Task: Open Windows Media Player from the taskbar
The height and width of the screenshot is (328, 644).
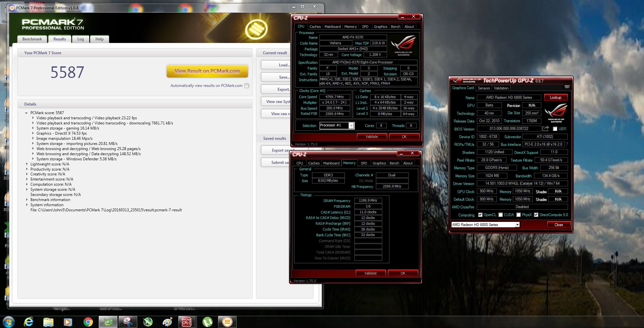Action: pos(68,322)
